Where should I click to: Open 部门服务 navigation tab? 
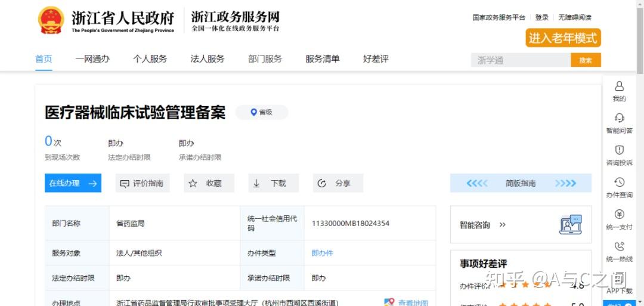pos(265,59)
